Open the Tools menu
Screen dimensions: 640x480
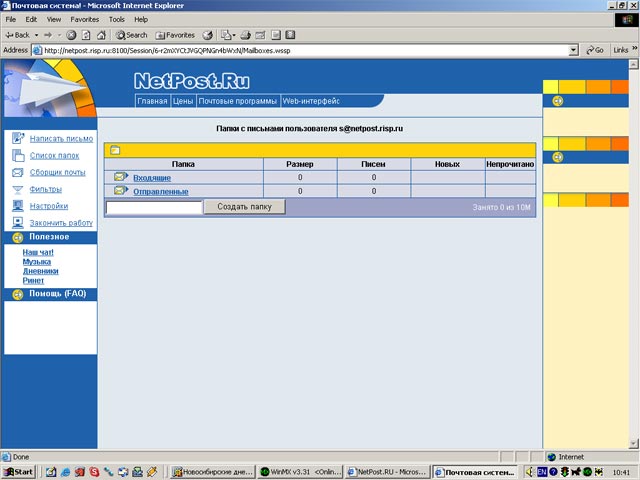116,19
